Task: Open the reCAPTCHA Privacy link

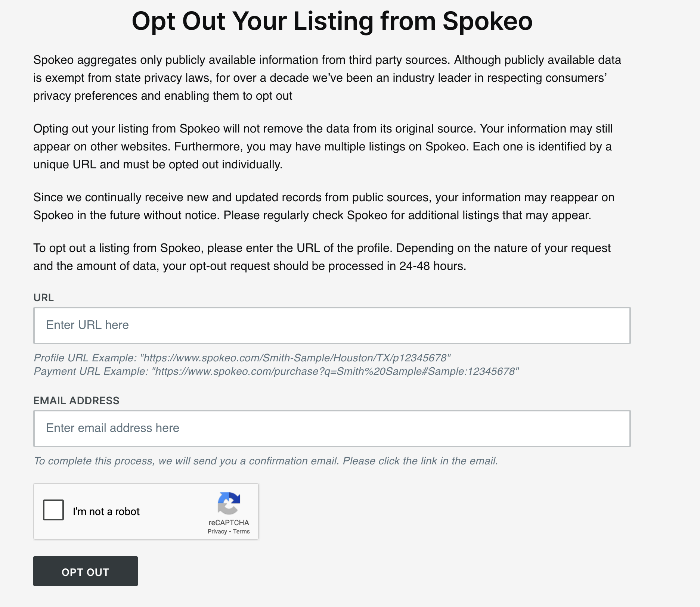Action: (x=217, y=532)
